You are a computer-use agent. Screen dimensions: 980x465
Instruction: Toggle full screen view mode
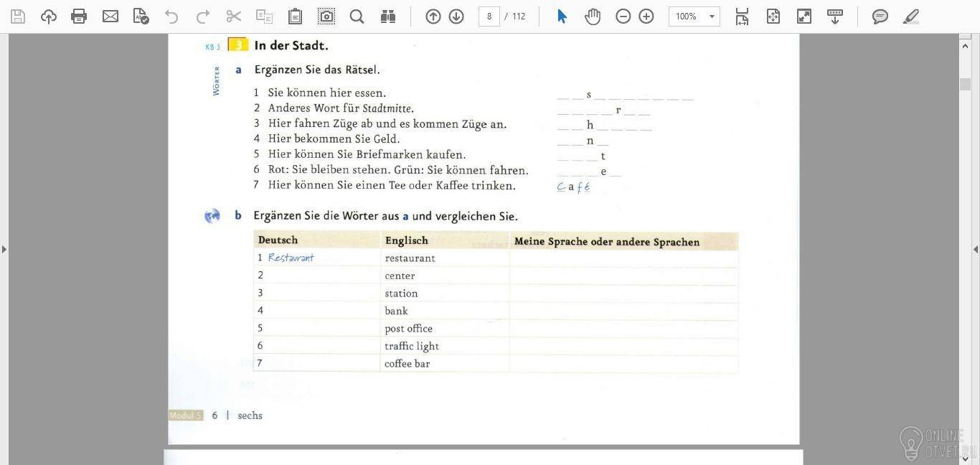pyautogui.click(x=804, y=16)
